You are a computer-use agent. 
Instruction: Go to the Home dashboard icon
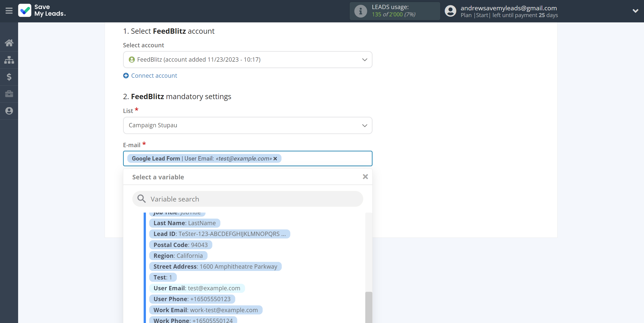(9, 43)
